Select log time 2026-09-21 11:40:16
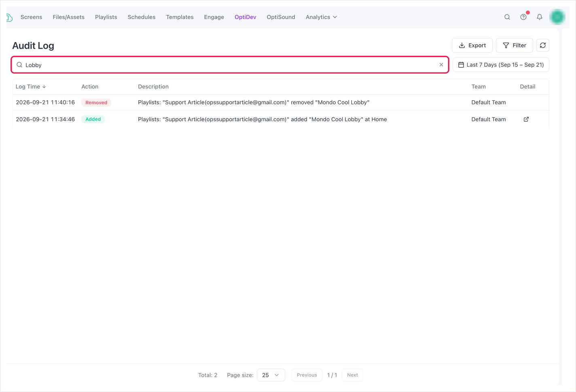The width and height of the screenshot is (576, 392). [45, 102]
